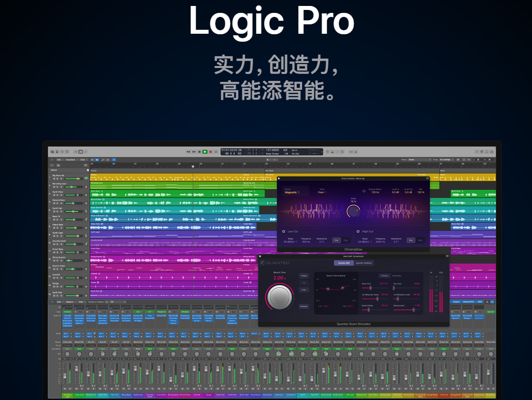Viewport: 532px width, 400px height.
Task: Click the blue Catch Playhead icon
Action: coord(114,159)
